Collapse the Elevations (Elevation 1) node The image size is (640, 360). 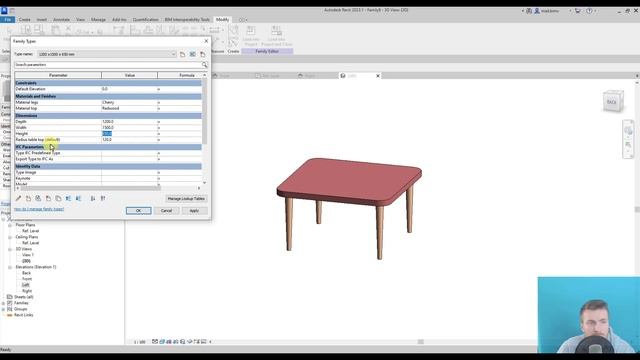pyautogui.click(x=10, y=267)
